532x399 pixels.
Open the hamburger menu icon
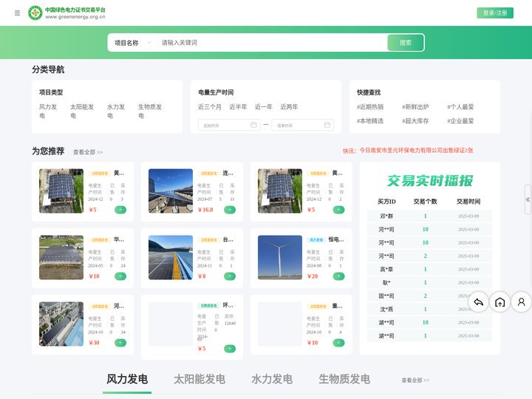[x=17, y=13]
